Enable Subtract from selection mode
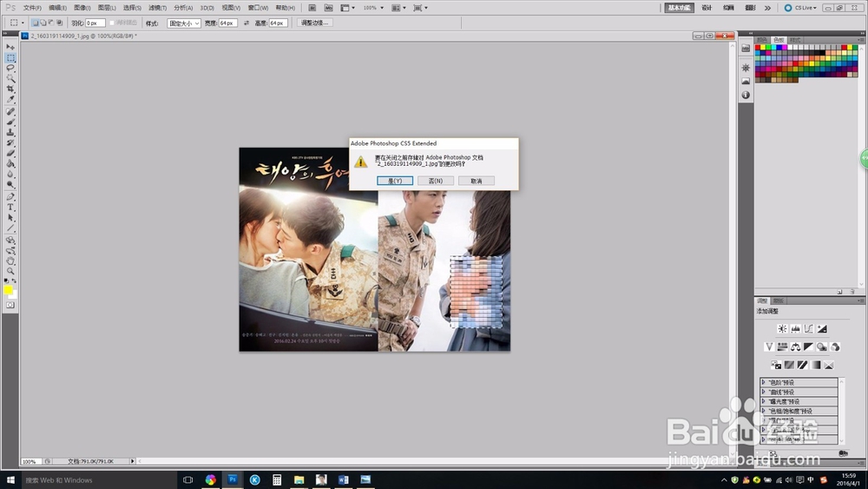The width and height of the screenshot is (868, 489). [51, 23]
